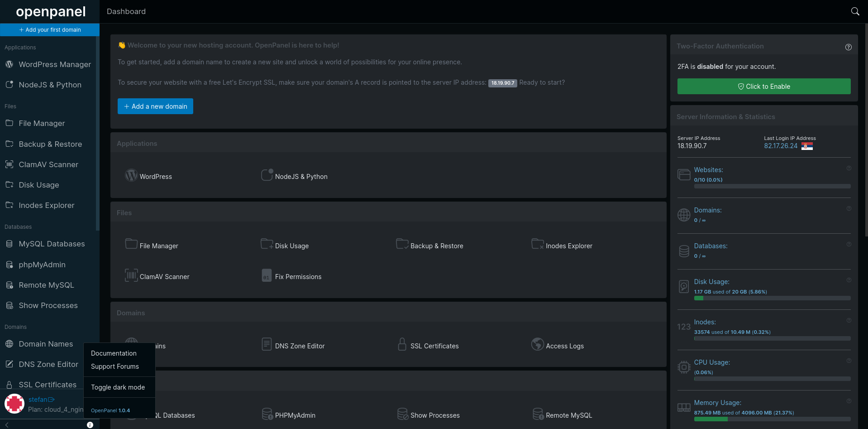This screenshot has height=429, width=868.
Task: Click the sidebar WordPress Manager icon
Action: pyautogui.click(x=9, y=64)
